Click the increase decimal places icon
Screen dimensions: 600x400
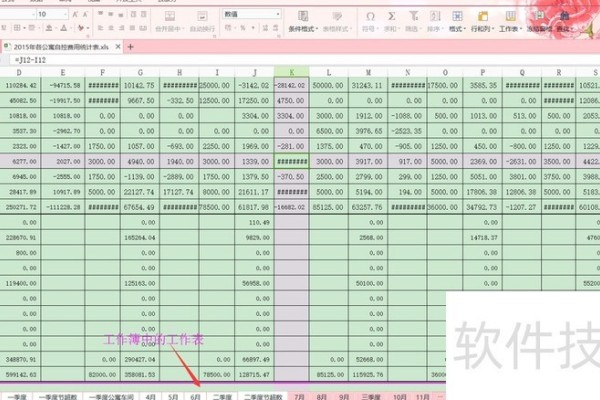(x=265, y=28)
